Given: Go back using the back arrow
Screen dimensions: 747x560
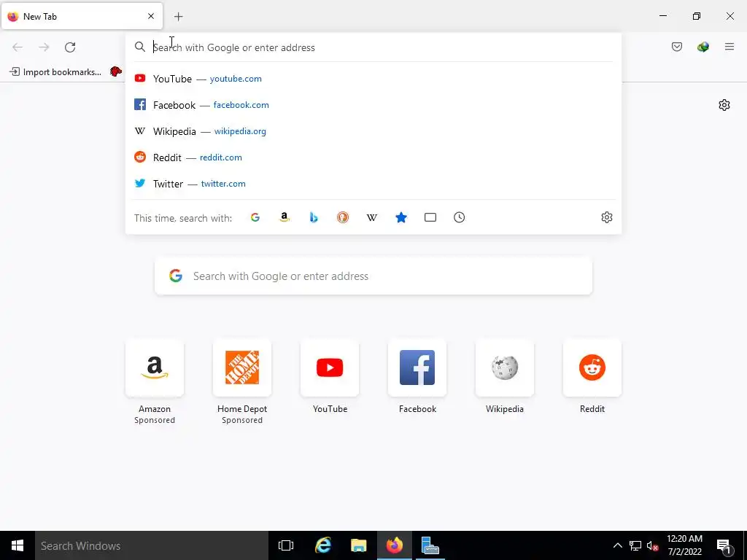Looking at the screenshot, I should pos(18,47).
